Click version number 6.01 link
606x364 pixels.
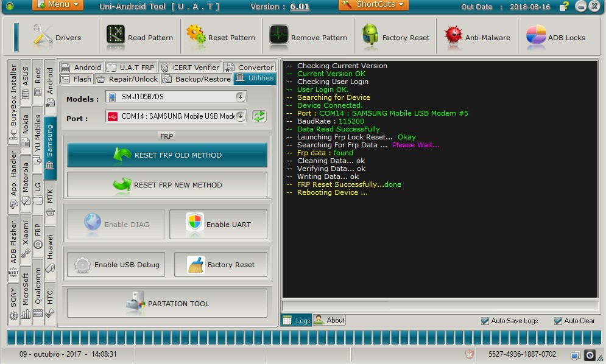[x=300, y=7]
